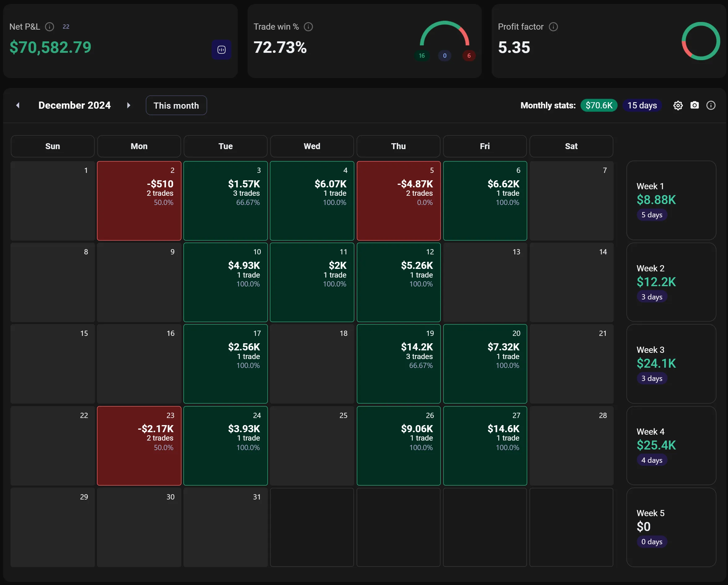Click the $70.6K monthly stats badge
The image size is (728, 585).
tap(599, 106)
